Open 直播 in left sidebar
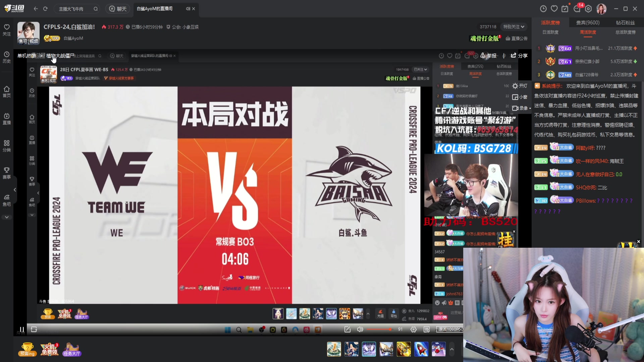Viewport: 644px width, 362px height. pyautogui.click(x=7, y=119)
